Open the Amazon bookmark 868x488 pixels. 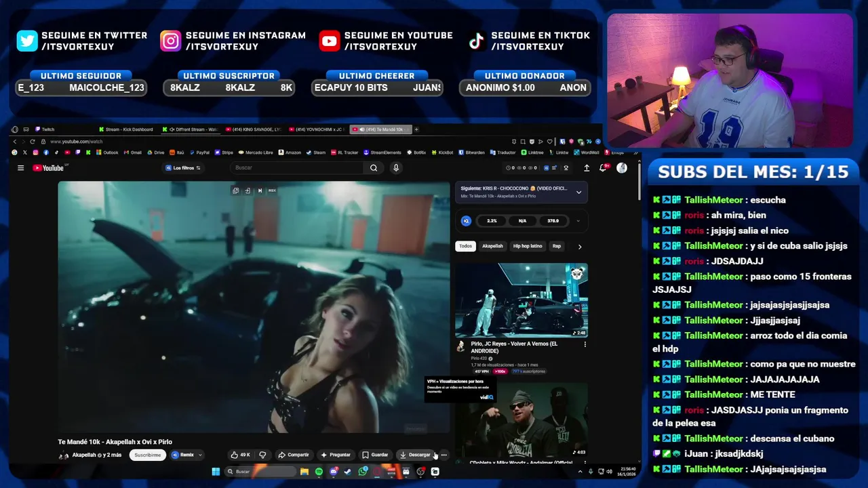(x=290, y=152)
